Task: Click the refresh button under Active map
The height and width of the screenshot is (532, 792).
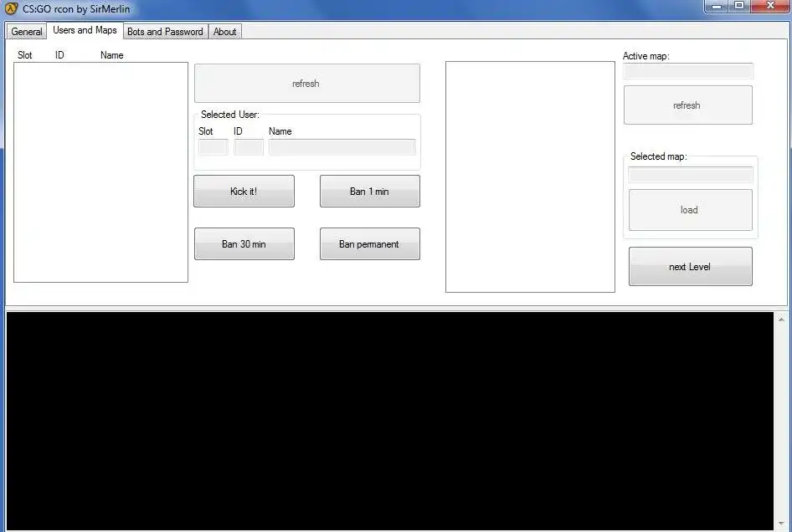Action: click(x=688, y=105)
